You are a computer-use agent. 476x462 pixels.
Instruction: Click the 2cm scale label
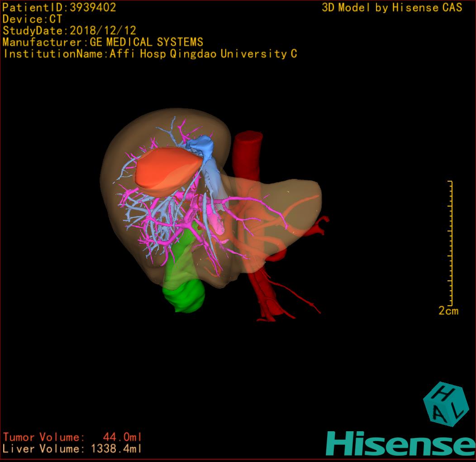coord(448,311)
